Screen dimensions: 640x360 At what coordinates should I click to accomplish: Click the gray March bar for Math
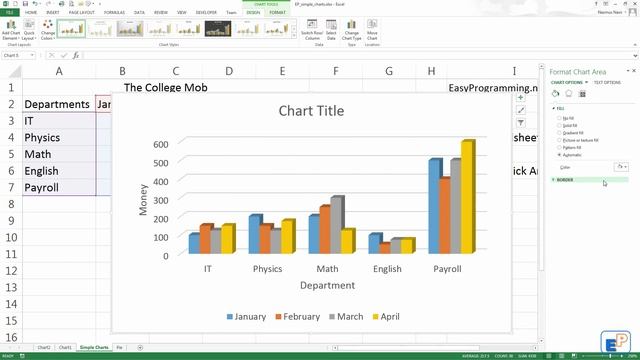[337, 225]
